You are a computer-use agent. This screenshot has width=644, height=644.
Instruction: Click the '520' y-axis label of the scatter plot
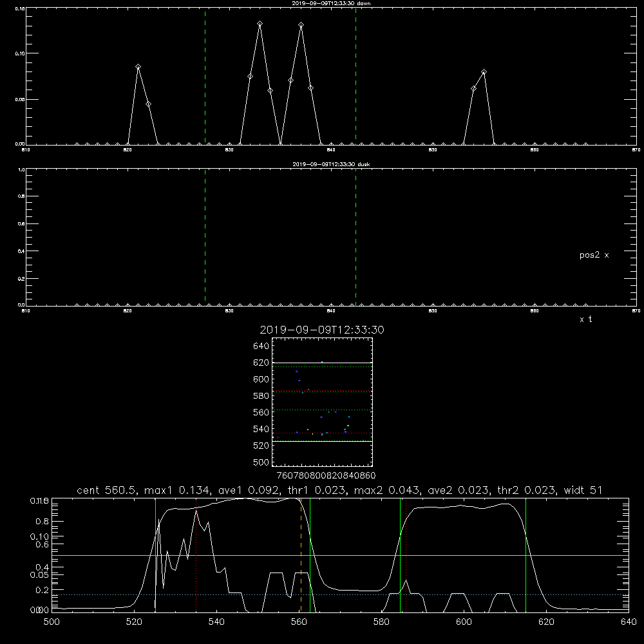pos(261,446)
